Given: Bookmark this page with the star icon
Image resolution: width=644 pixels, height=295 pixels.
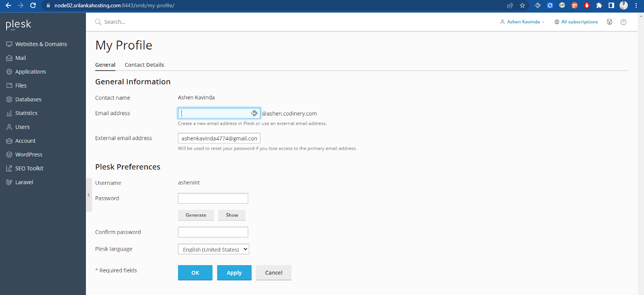Looking at the screenshot, I should [522, 6].
